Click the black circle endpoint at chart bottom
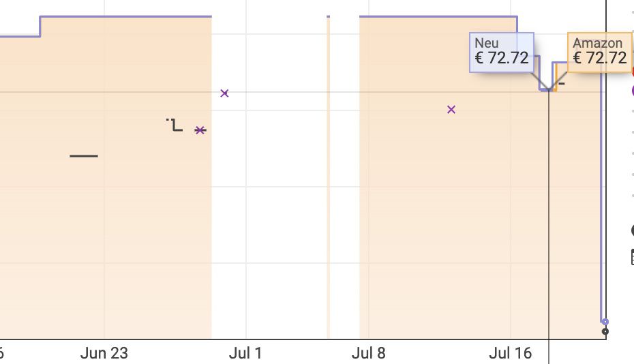 click(x=605, y=332)
